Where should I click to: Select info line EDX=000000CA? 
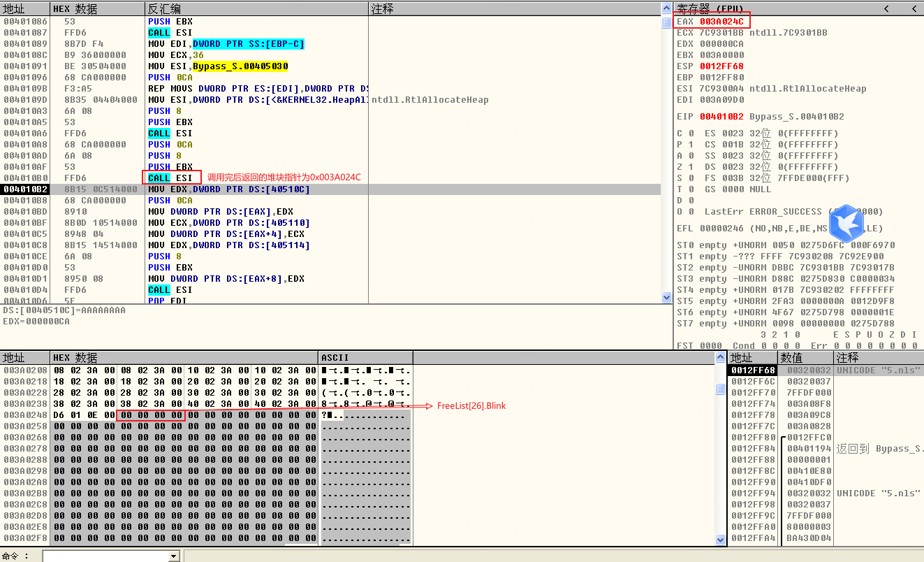[36, 322]
